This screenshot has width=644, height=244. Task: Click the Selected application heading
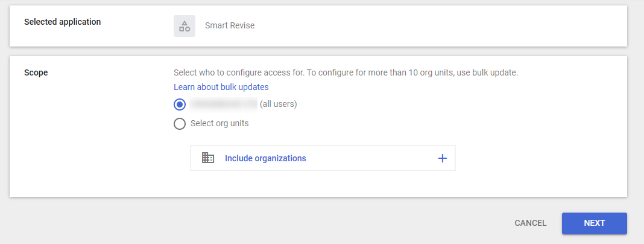pos(63,22)
